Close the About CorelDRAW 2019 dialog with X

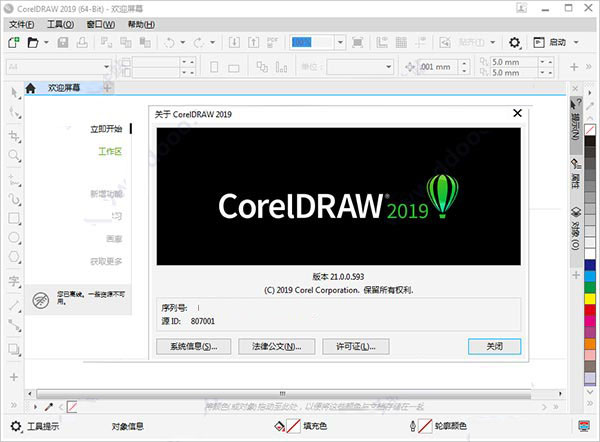click(x=517, y=113)
